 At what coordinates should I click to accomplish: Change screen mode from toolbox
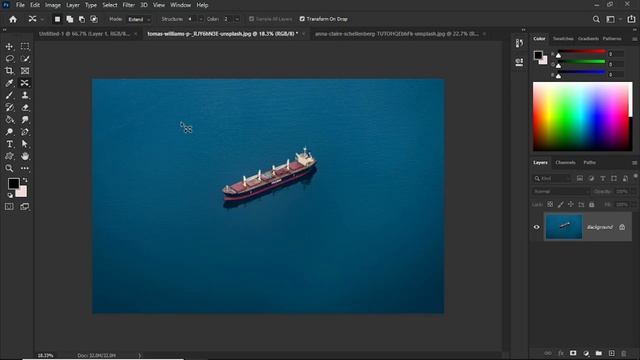(25, 207)
